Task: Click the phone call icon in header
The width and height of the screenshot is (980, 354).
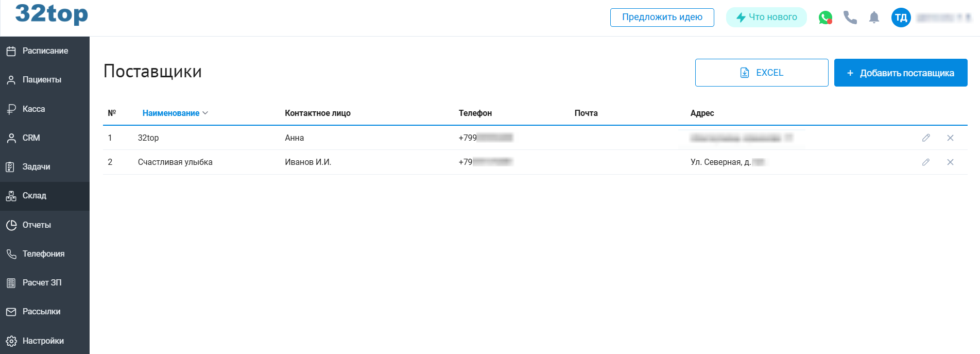Action: [850, 18]
